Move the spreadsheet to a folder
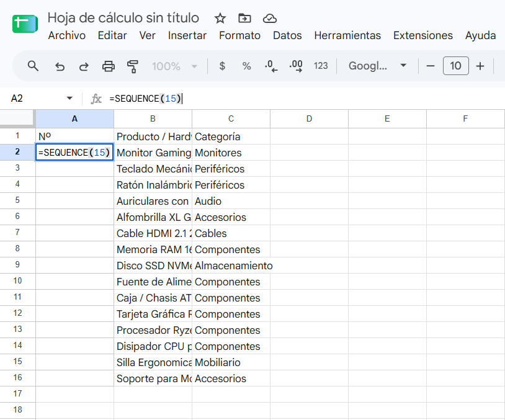505x420 pixels. point(244,19)
